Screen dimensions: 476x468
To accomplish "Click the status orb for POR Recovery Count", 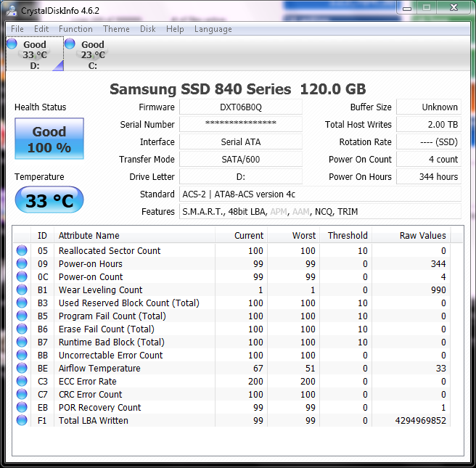I will point(22,407).
